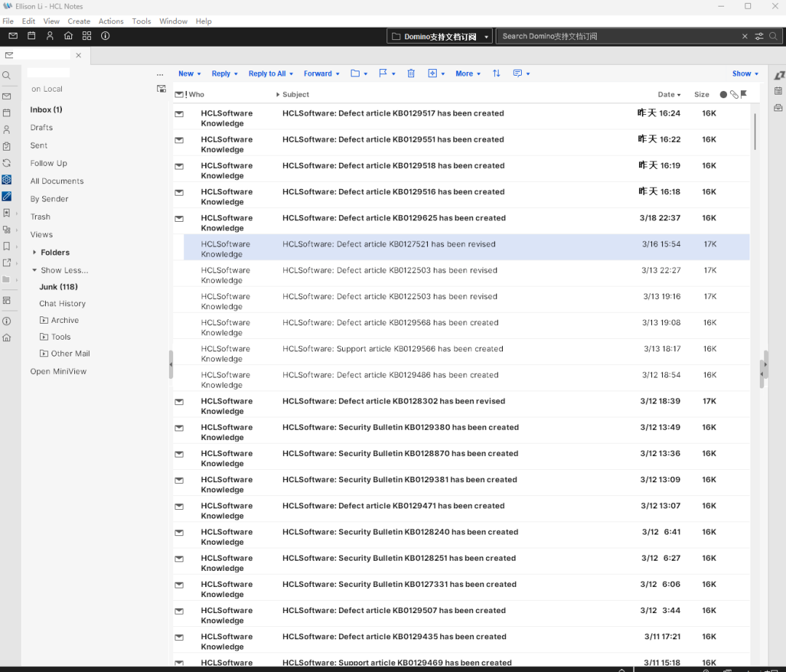
Task: Click Open MiniView
Action: [58, 371]
